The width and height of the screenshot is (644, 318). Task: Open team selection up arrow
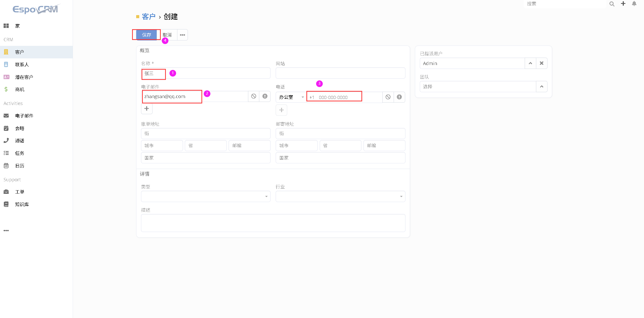(x=542, y=87)
